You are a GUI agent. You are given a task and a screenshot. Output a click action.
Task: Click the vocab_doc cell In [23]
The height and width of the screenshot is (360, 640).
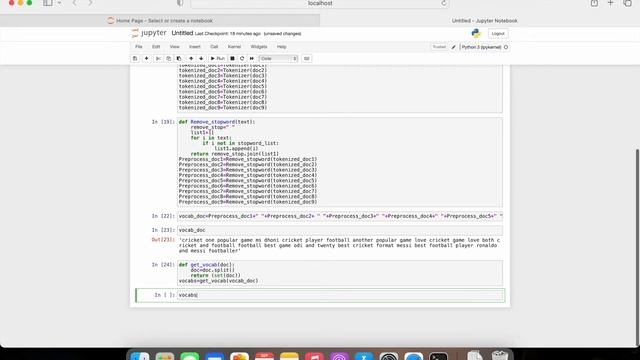(x=340, y=230)
